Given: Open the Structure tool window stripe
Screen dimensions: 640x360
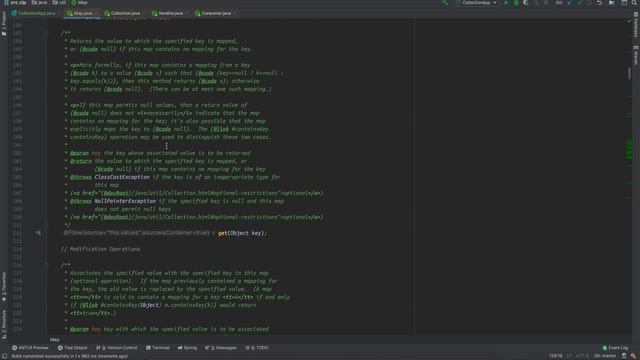Looking at the screenshot, I should tap(4, 324).
